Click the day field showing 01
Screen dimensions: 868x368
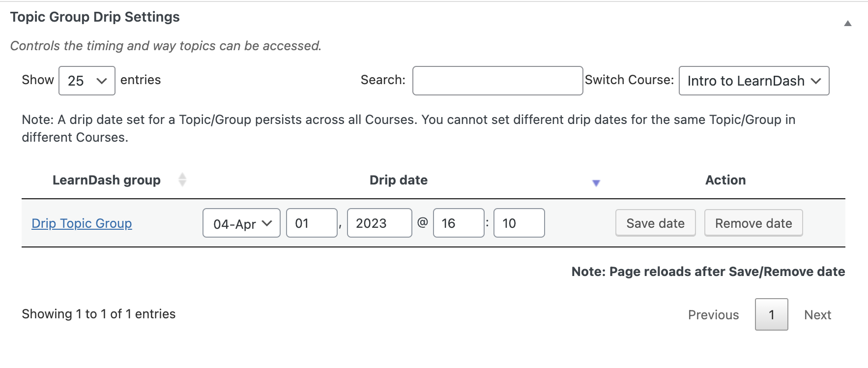[x=312, y=223]
